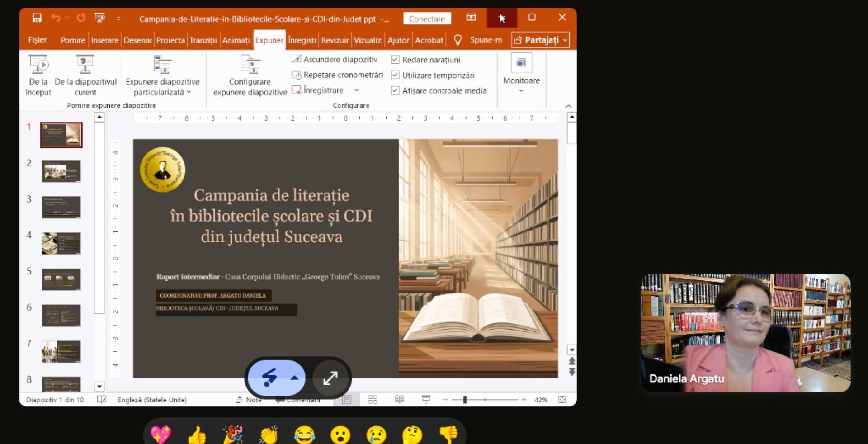Click the Partajați button
The image size is (868, 444).
pyautogui.click(x=540, y=40)
